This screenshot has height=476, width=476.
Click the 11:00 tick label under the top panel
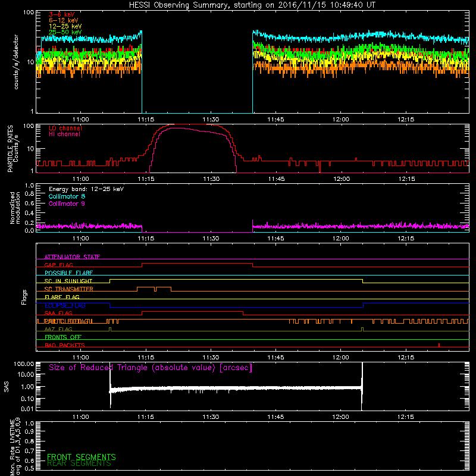tap(81, 120)
